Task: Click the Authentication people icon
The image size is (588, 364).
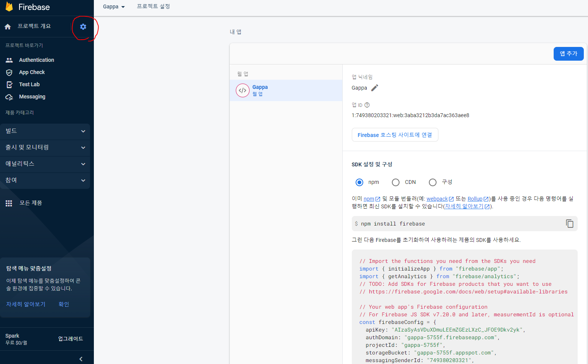Action: (x=9, y=60)
